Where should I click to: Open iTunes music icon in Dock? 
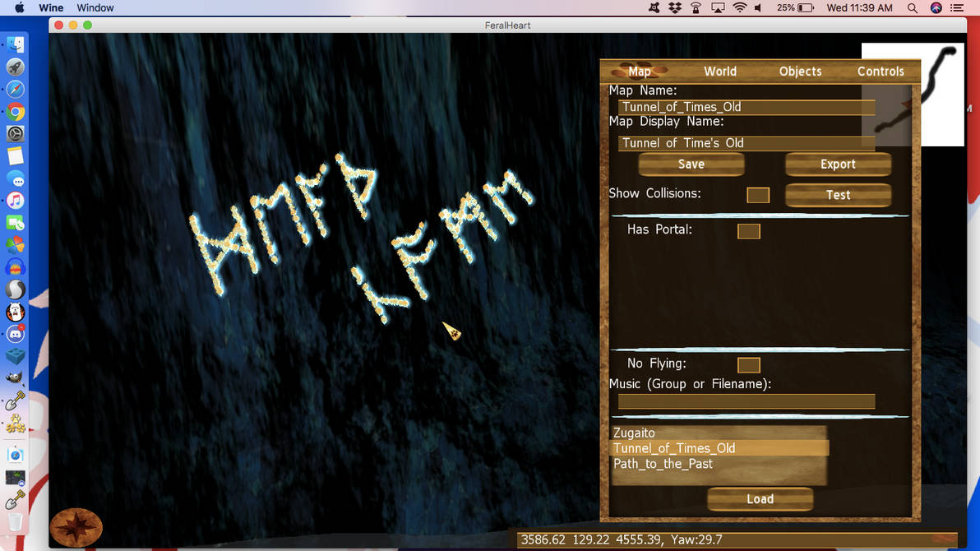(x=16, y=201)
